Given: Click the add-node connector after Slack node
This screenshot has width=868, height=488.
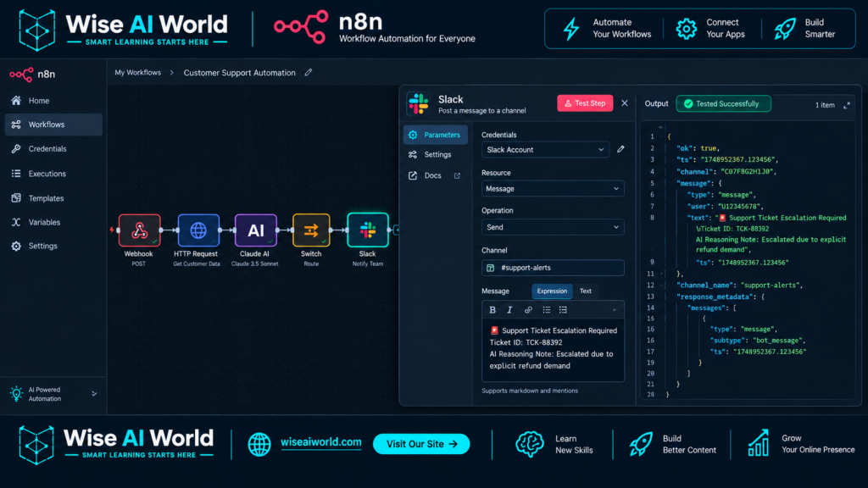Looking at the screenshot, I should point(397,230).
